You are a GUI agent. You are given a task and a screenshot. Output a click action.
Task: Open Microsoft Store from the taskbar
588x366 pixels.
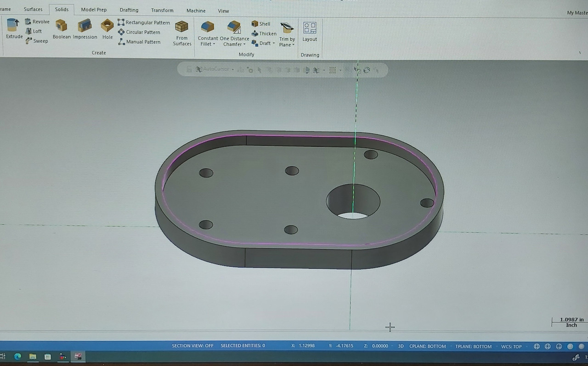48,356
